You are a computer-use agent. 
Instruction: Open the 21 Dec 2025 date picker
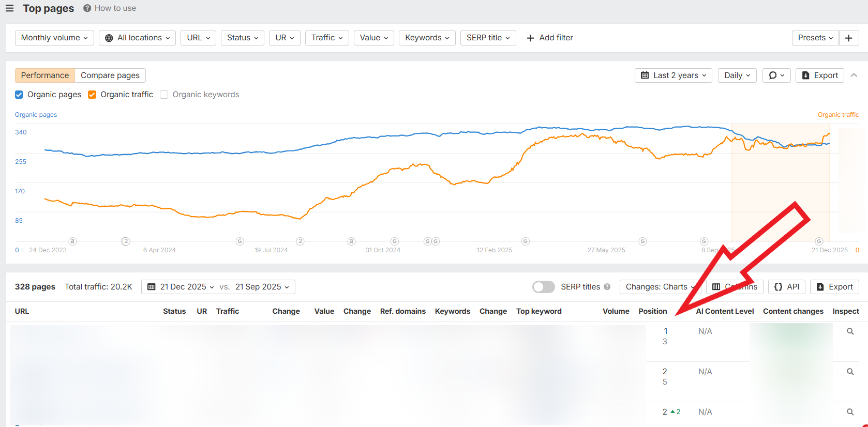click(x=181, y=287)
